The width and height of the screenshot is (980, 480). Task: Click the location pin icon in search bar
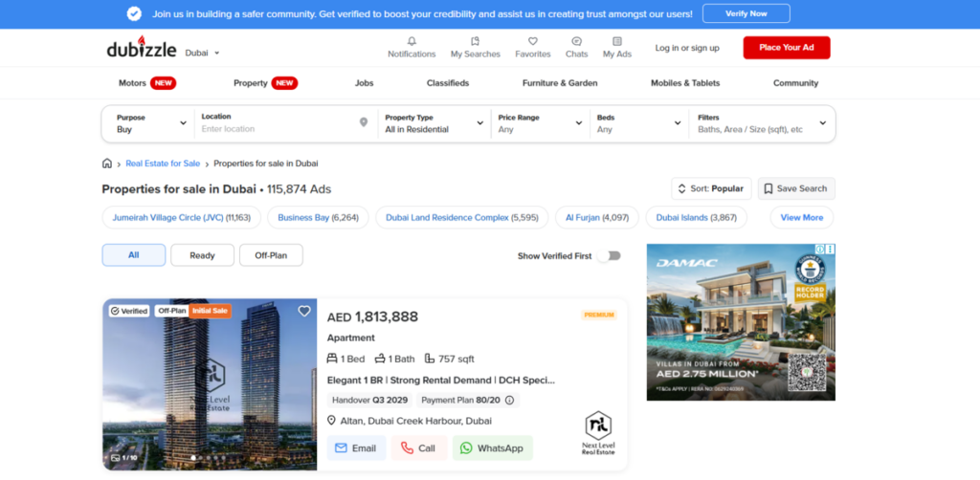coord(364,122)
